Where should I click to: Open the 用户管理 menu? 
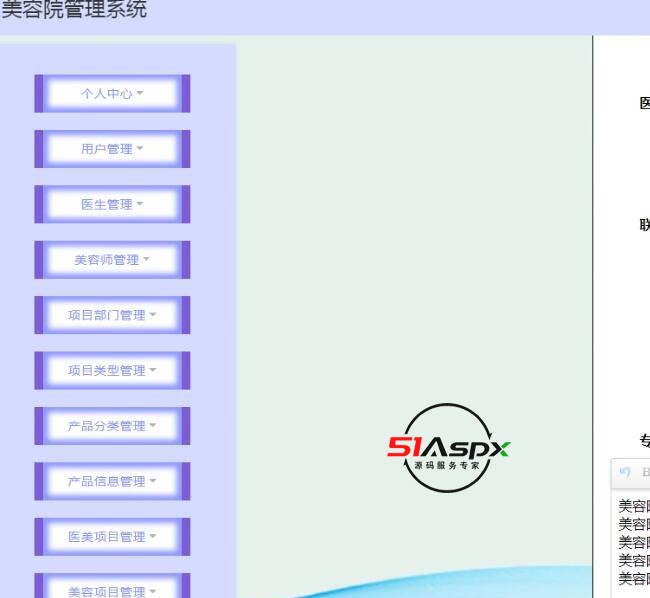tap(112, 149)
